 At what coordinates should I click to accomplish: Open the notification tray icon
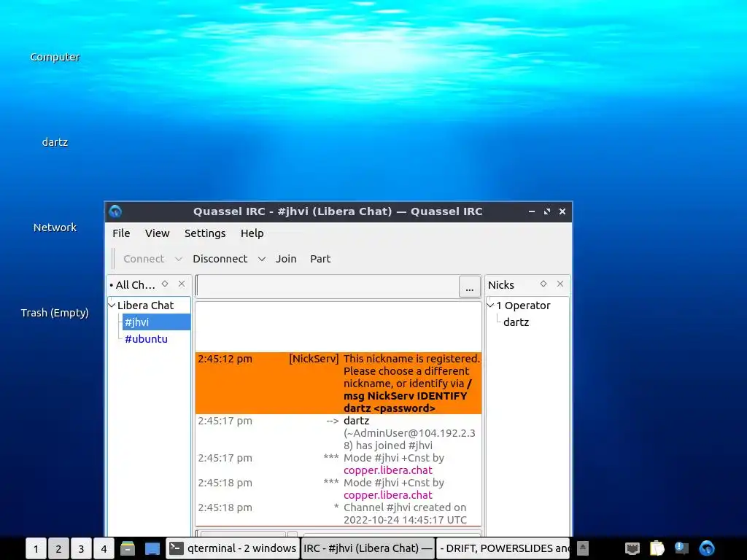tap(682, 548)
